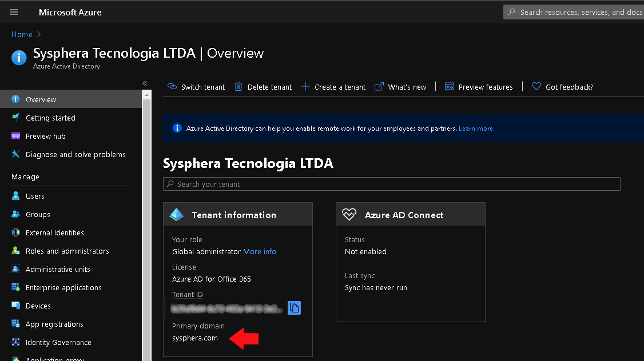Click the Delete tenant trash icon

pos(238,87)
